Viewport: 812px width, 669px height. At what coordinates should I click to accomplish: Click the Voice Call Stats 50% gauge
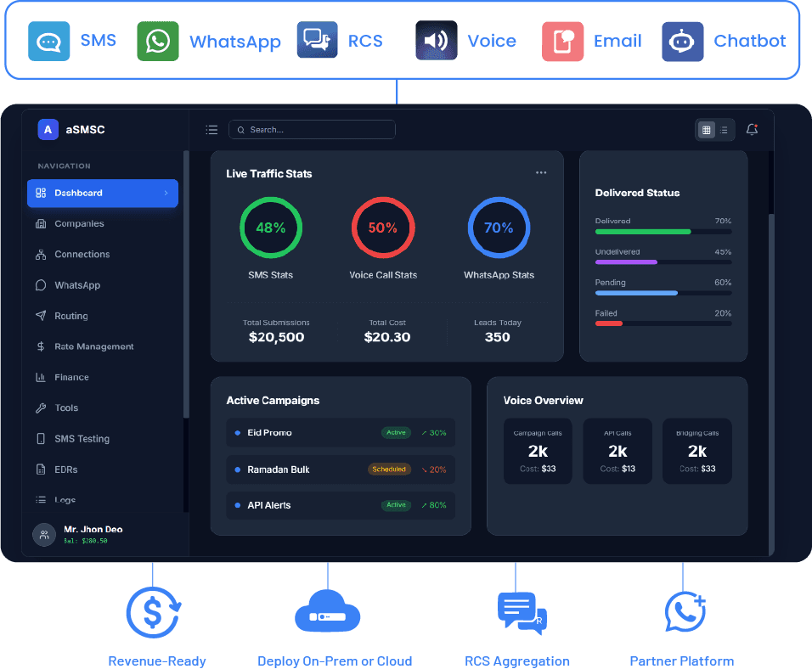383,228
